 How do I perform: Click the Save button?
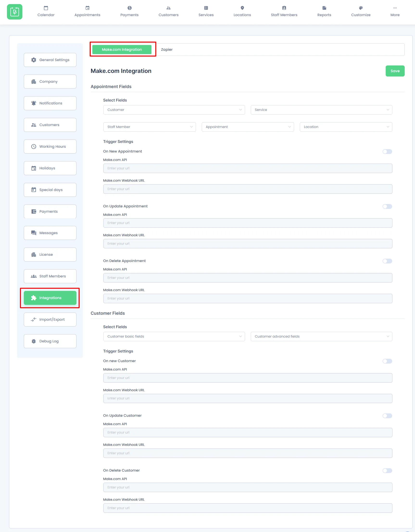395,71
